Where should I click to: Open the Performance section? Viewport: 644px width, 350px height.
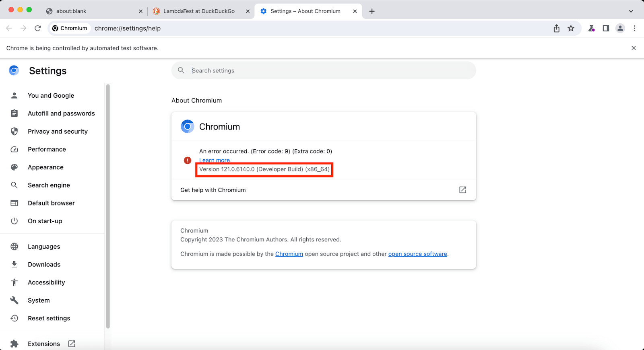52,149
